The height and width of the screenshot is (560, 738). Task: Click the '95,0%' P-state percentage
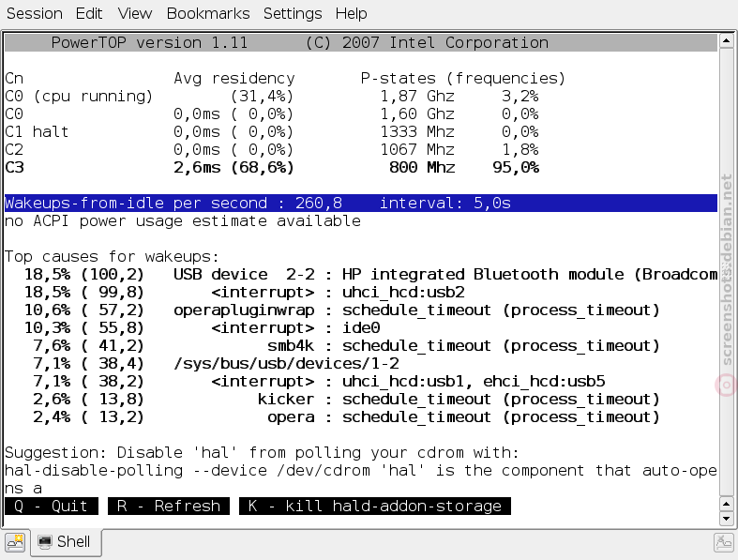[x=516, y=168]
